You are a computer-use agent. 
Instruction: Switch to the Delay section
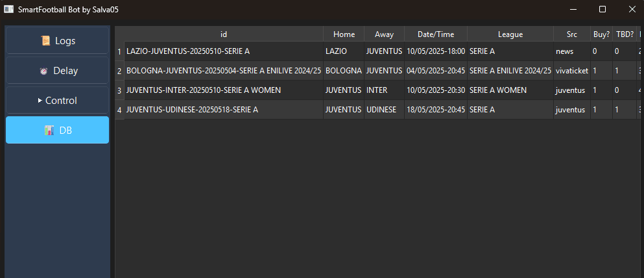pos(58,71)
